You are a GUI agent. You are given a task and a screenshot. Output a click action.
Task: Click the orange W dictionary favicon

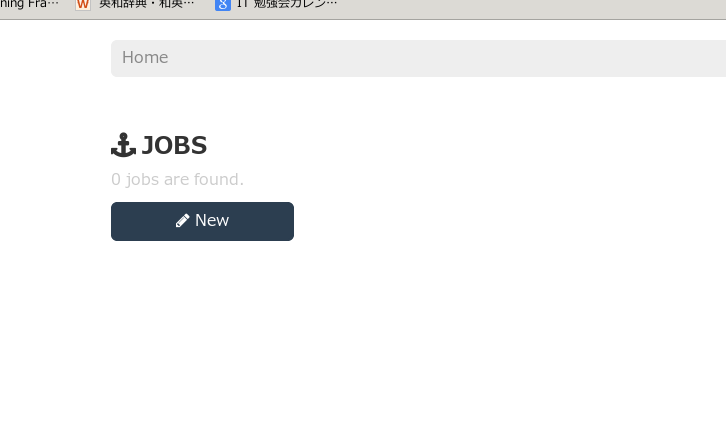click(83, 5)
